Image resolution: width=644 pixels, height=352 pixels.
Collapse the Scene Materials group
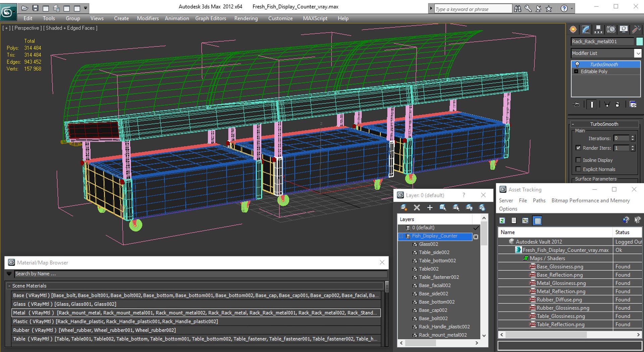(9, 286)
